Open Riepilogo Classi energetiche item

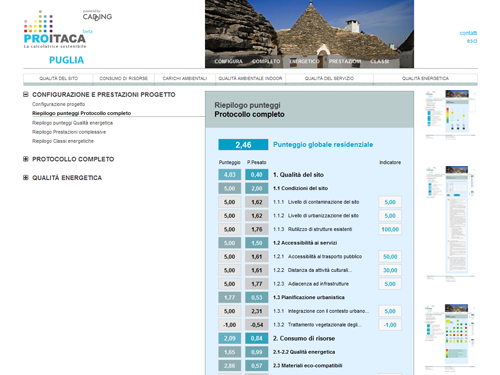point(63,141)
